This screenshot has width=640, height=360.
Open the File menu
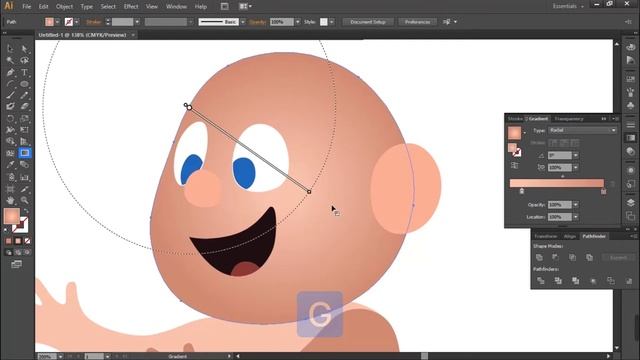pos(27,7)
